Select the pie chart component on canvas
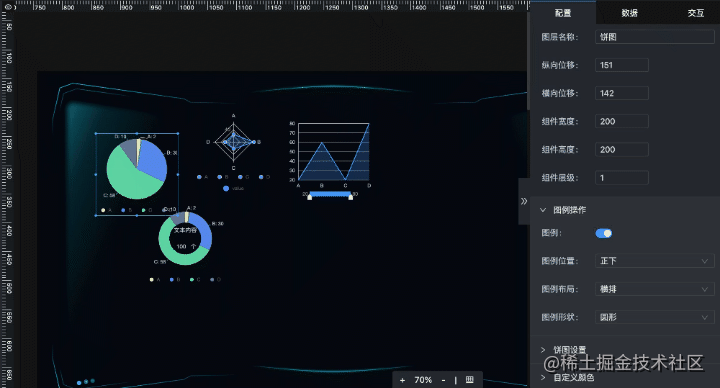The image size is (720, 388). point(137,174)
